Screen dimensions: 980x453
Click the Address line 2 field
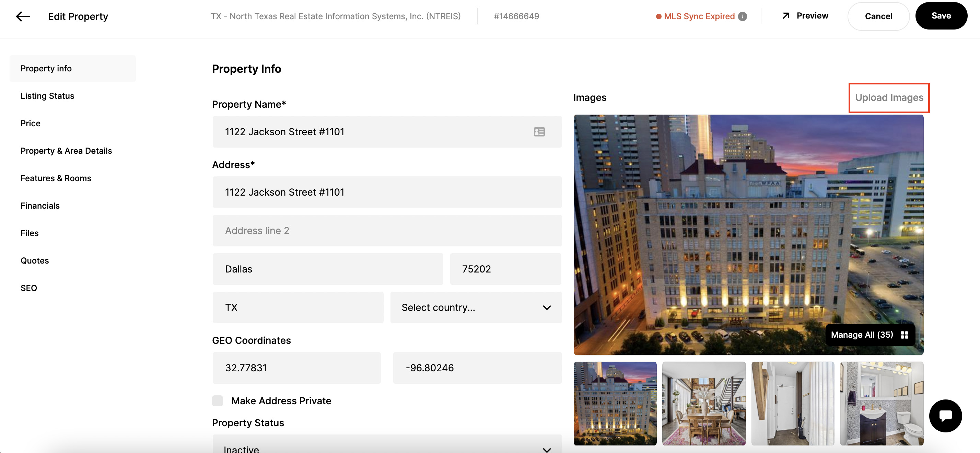click(387, 231)
